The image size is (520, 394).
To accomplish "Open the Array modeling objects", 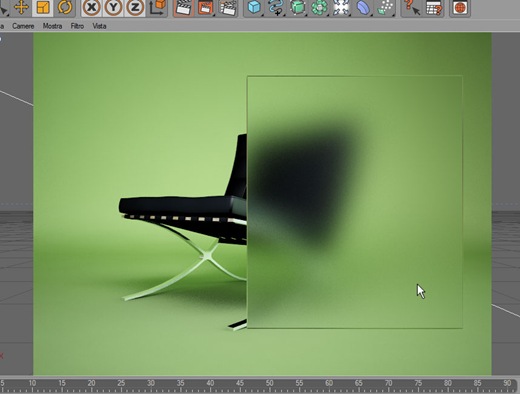I will coord(319,7).
